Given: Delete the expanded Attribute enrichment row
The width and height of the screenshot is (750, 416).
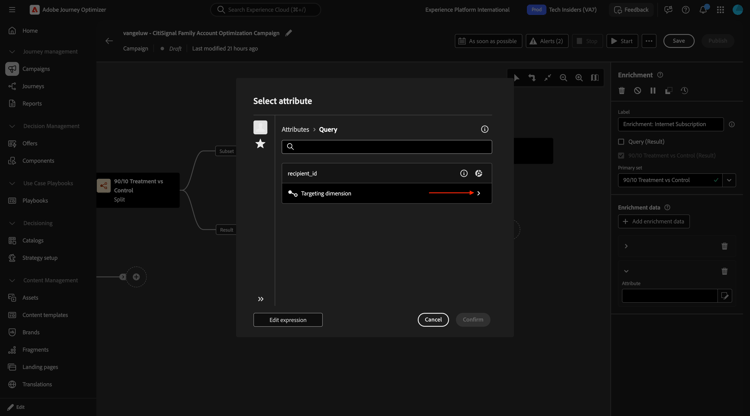Looking at the screenshot, I should [x=725, y=271].
